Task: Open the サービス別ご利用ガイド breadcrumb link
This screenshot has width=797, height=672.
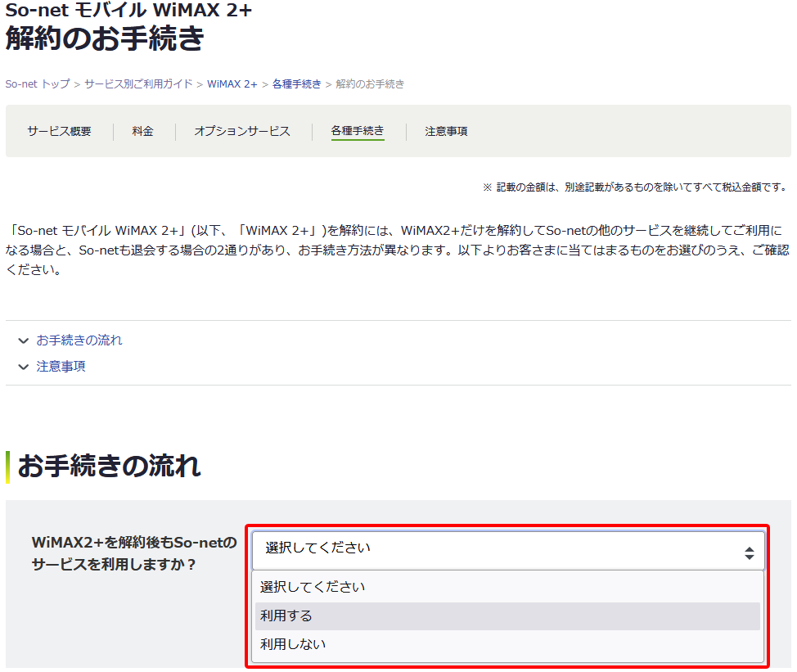Action: (138, 84)
